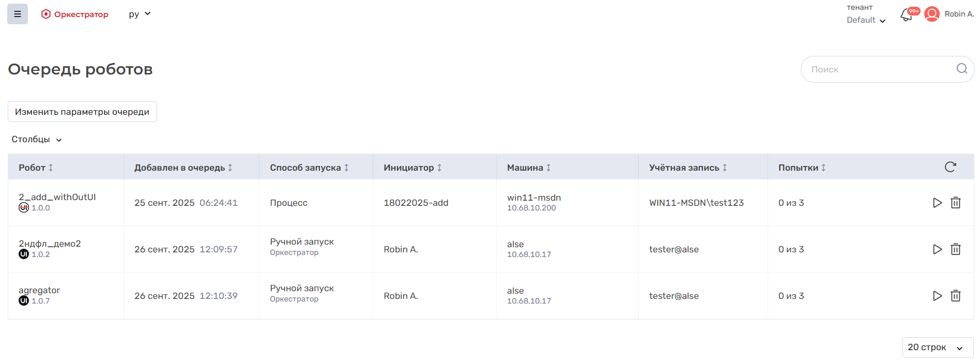The height and width of the screenshot is (361, 980).
Task: Open the tenant Default dropdown
Action: click(866, 20)
